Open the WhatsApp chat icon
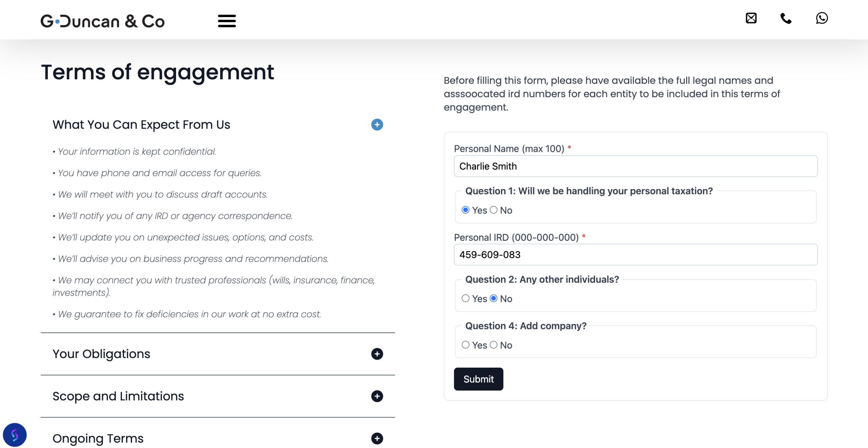This screenshot has width=868, height=448. pos(822,18)
